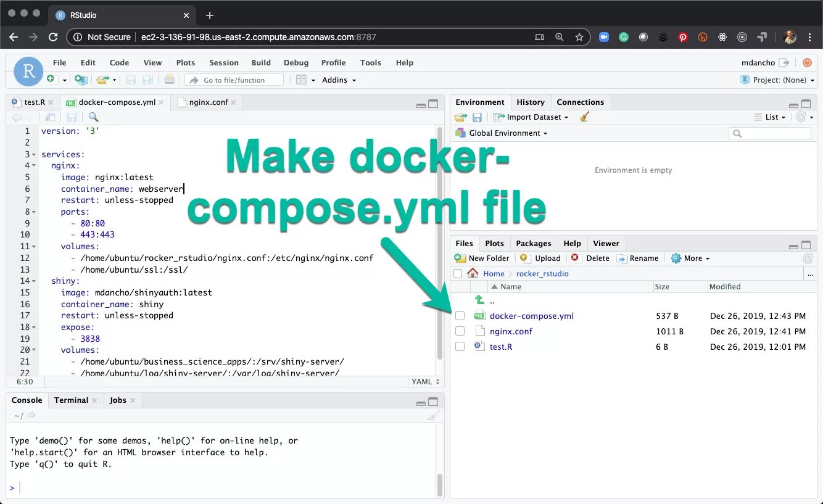Open the Code menu
This screenshot has width=823, height=504.
pyautogui.click(x=119, y=62)
